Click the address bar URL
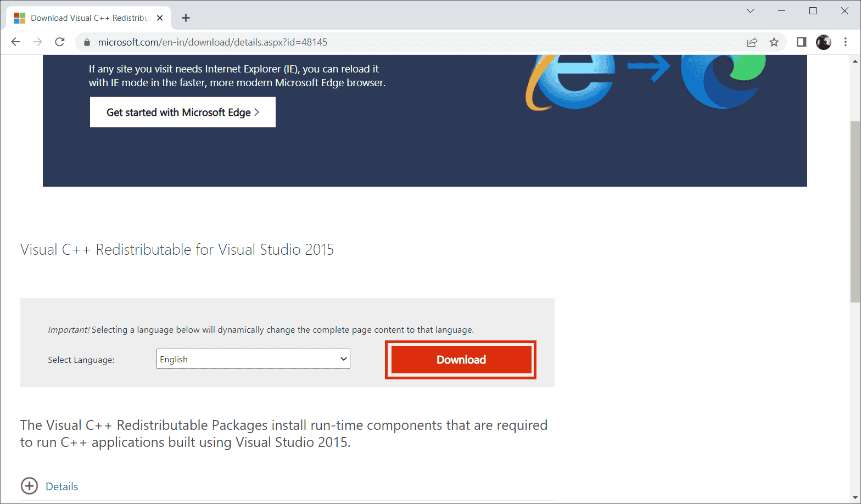Screen dimensions: 861x504 pyautogui.click(x=213, y=42)
